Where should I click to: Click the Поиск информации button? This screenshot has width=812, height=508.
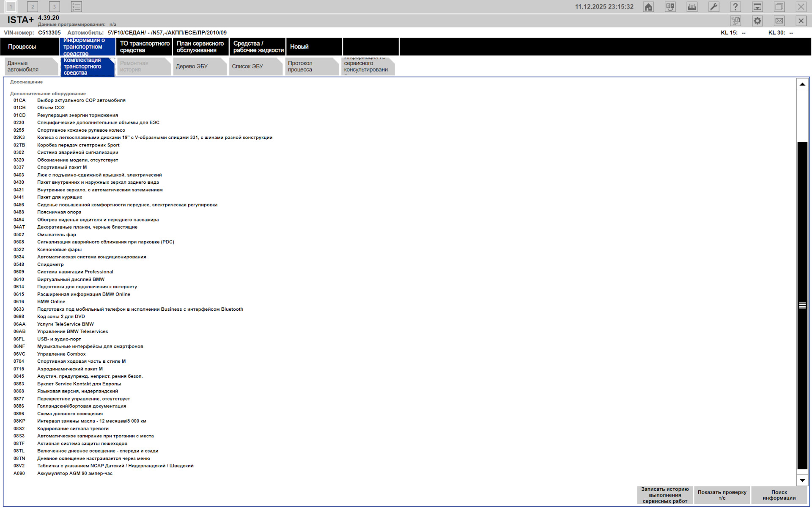[x=779, y=495]
